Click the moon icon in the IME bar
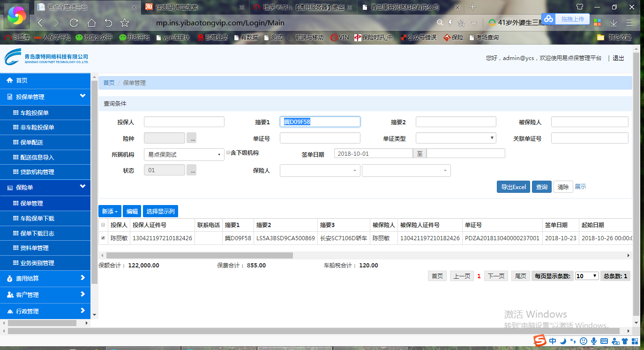This screenshot has width=644, height=350. pyautogui.click(x=563, y=341)
